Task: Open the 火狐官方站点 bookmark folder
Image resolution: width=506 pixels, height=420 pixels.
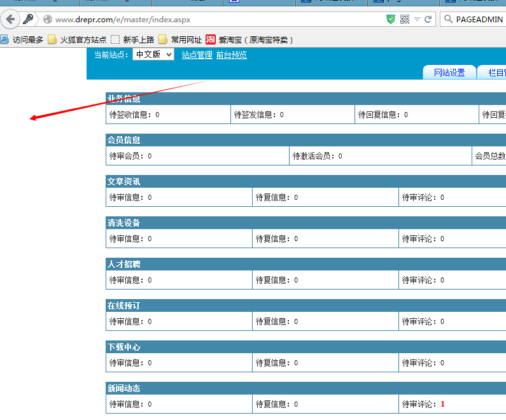Action: coord(77,39)
